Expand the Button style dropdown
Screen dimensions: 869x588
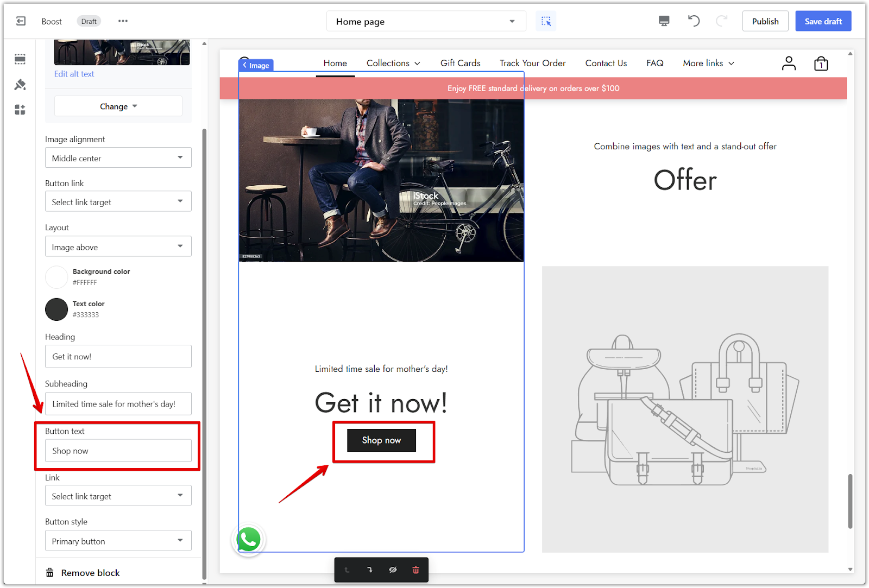pyautogui.click(x=118, y=541)
